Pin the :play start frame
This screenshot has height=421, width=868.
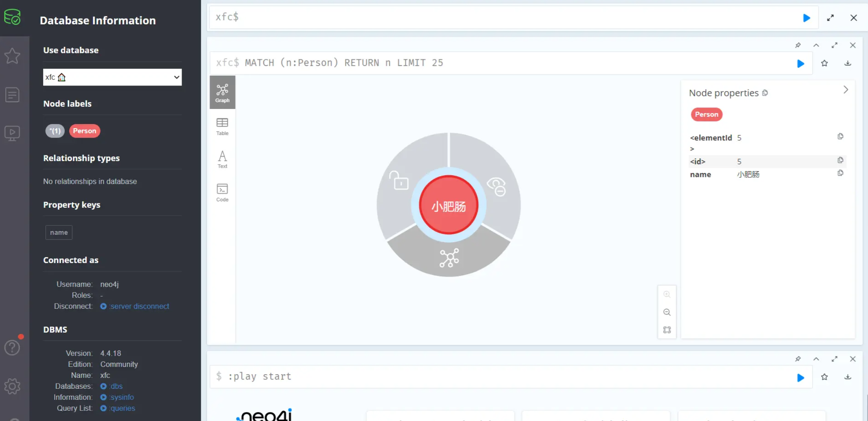pyautogui.click(x=798, y=359)
